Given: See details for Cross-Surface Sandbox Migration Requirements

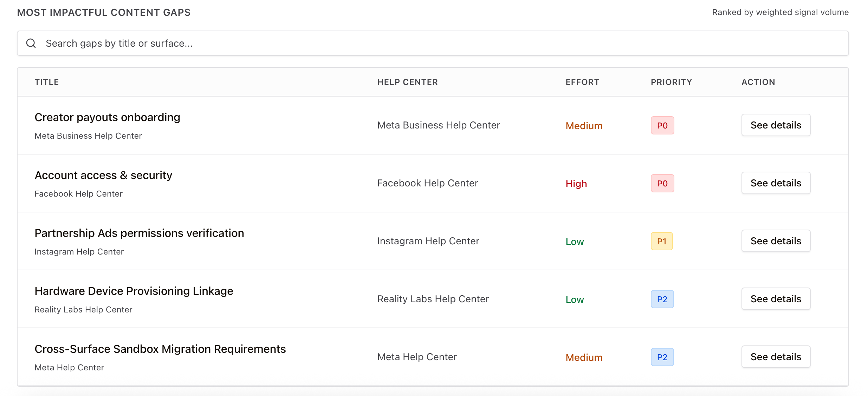Looking at the screenshot, I should pos(776,357).
